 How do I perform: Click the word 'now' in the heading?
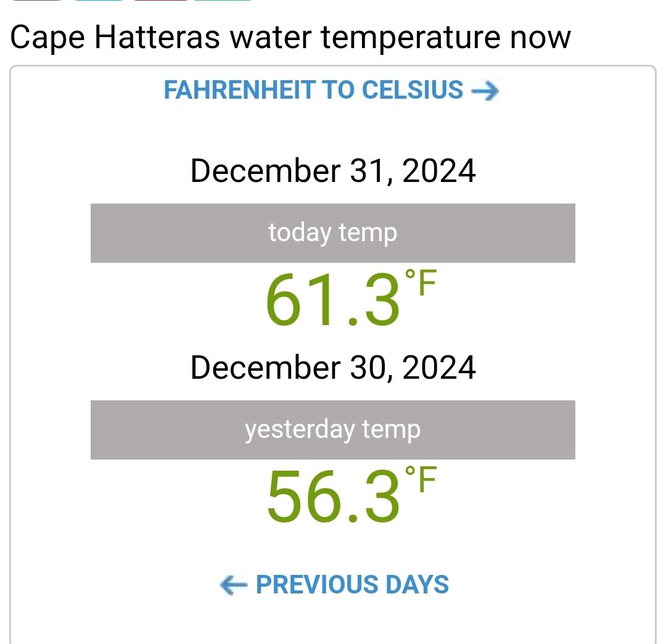pos(540,38)
